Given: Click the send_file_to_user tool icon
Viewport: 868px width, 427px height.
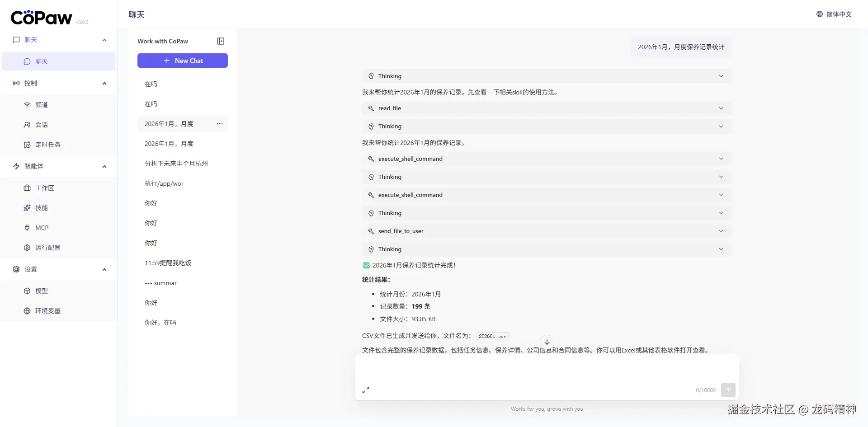Looking at the screenshot, I should coord(371,231).
